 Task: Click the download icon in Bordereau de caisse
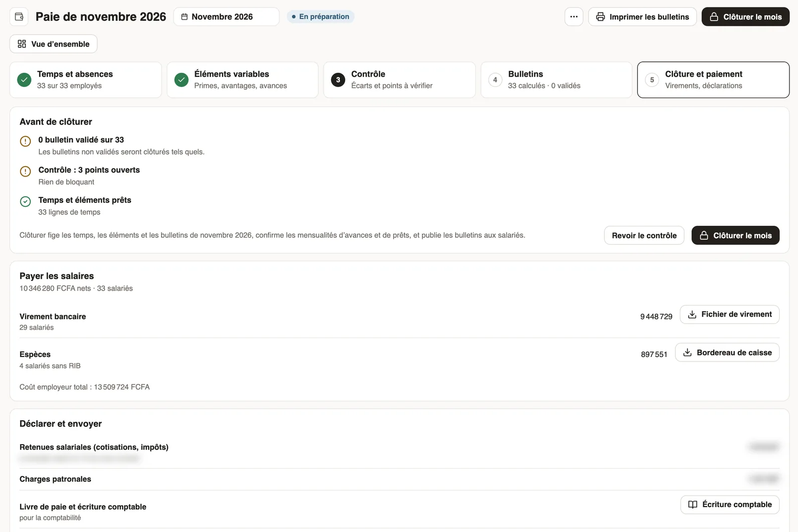pyautogui.click(x=687, y=353)
